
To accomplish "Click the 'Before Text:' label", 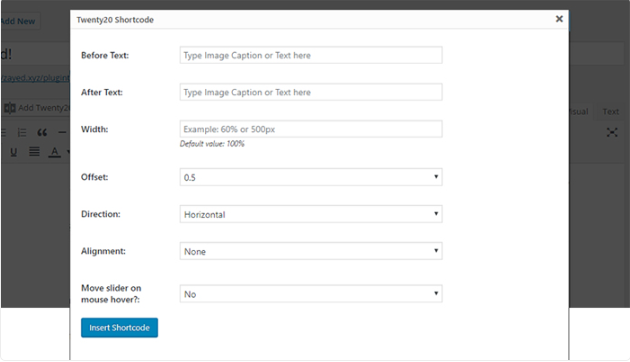I will 105,55.
